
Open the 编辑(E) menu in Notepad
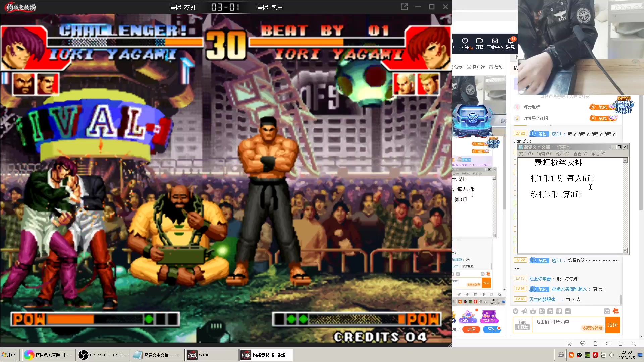pyautogui.click(x=544, y=154)
